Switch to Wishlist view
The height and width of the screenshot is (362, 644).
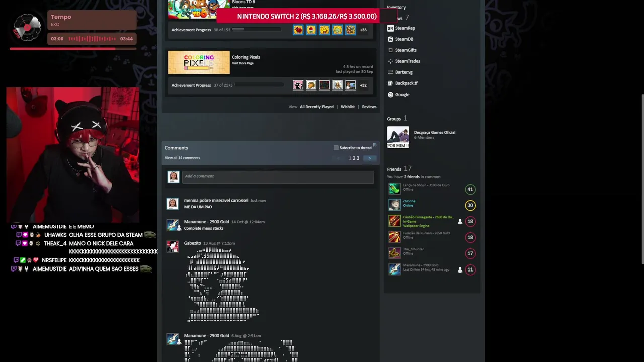click(x=348, y=107)
